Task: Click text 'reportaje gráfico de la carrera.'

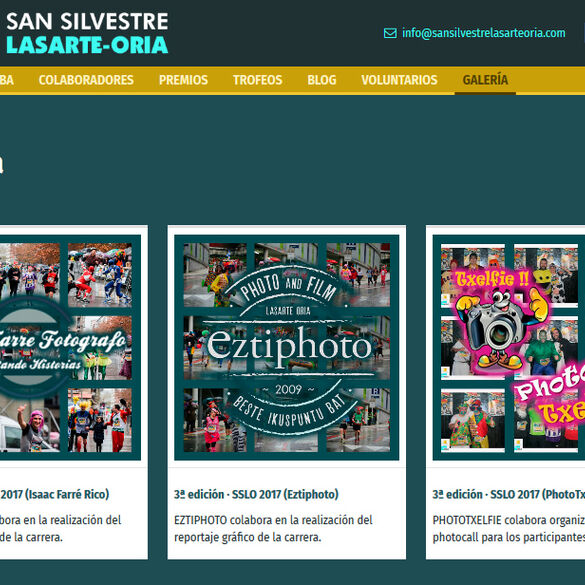Action: pyautogui.click(x=248, y=537)
